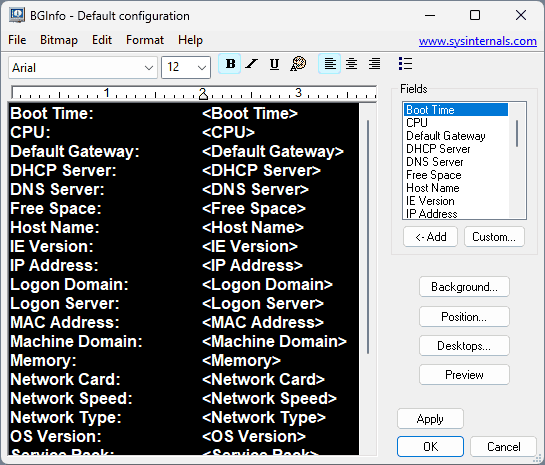Click the ruler tab marker near 2
545x465 pixels.
(x=203, y=94)
